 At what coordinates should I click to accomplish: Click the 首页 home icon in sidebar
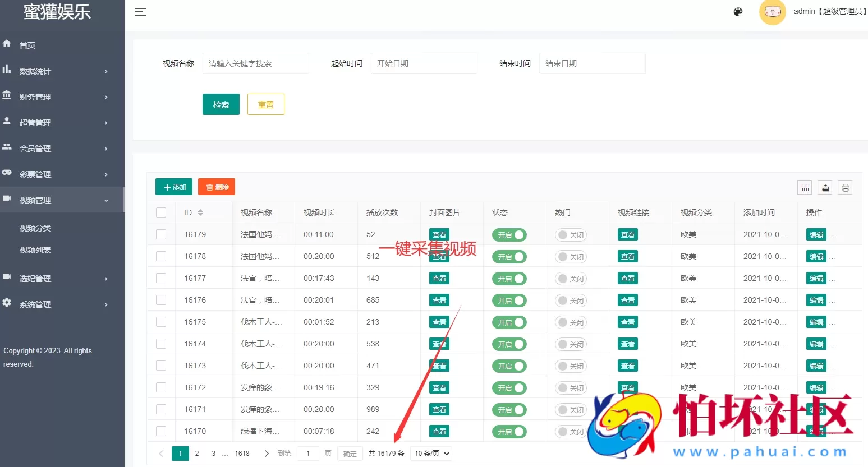tap(6, 45)
